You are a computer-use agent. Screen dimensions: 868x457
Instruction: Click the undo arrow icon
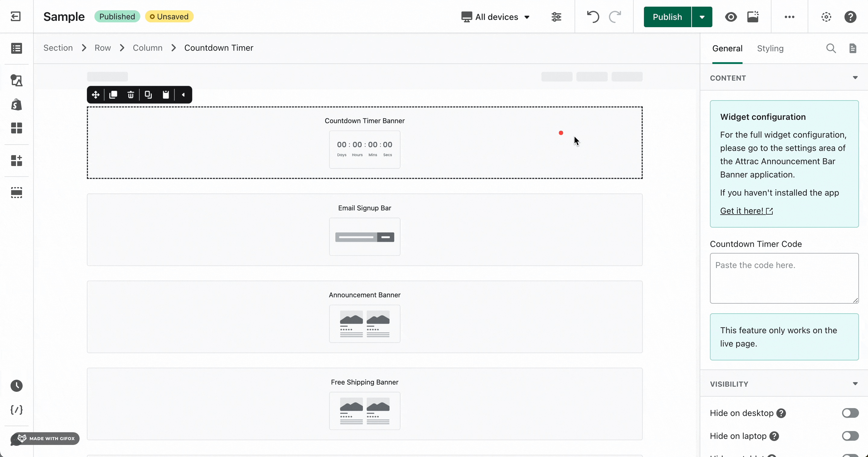pyautogui.click(x=593, y=17)
